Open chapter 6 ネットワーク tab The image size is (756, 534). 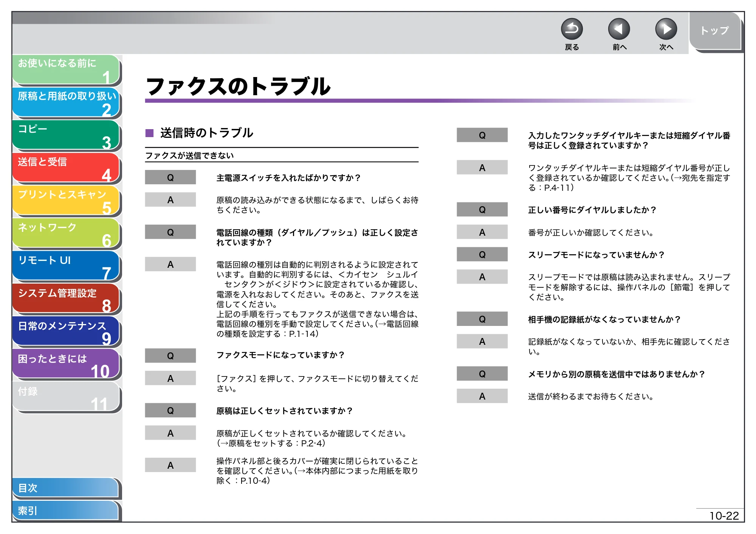click(66, 233)
